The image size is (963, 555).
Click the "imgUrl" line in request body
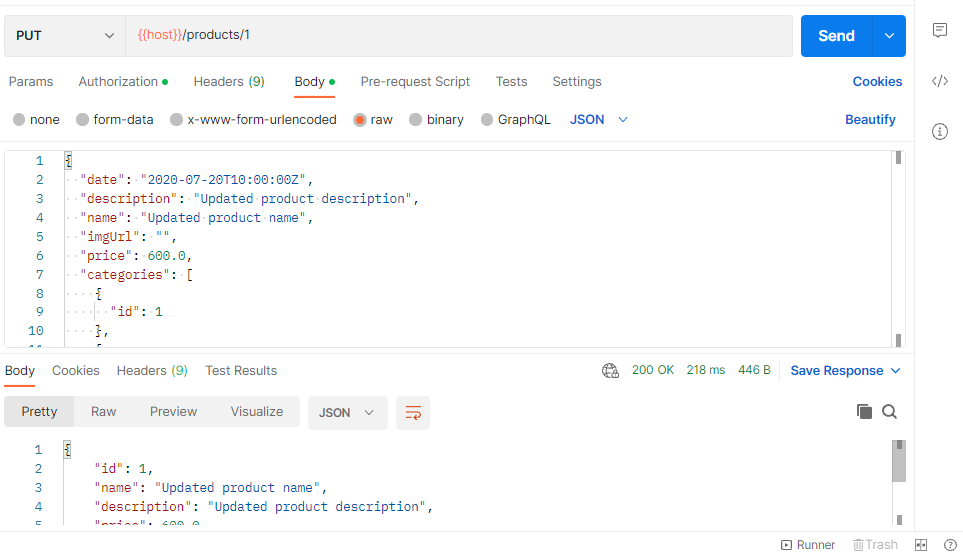pyautogui.click(x=128, y=236)
